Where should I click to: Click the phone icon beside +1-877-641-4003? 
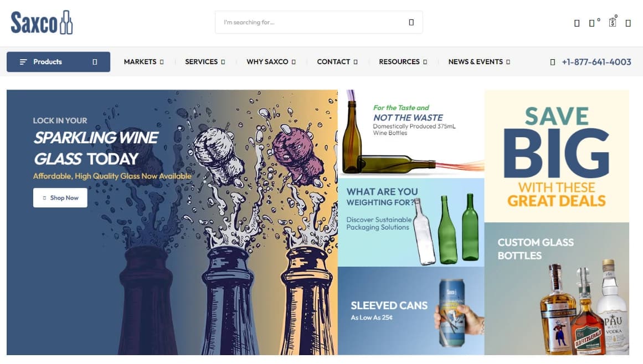pos(552,63)
